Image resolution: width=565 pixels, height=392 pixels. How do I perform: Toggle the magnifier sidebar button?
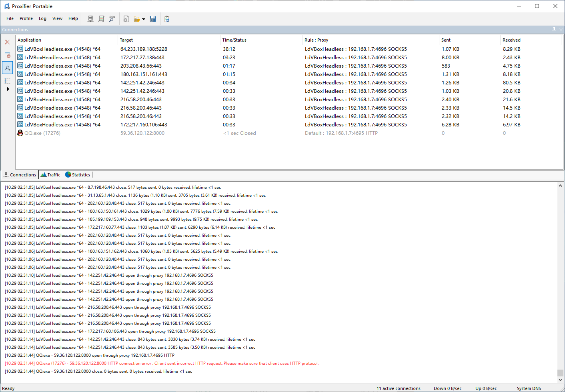7,68
